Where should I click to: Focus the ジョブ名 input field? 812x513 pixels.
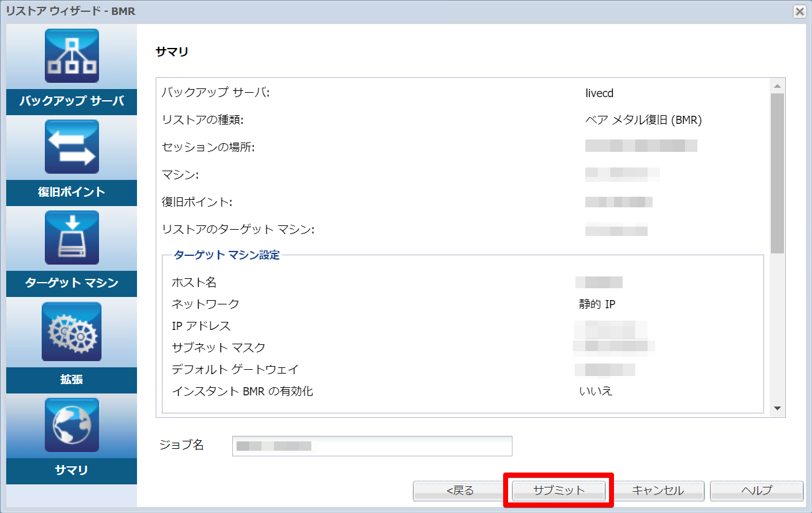[372, 446]
